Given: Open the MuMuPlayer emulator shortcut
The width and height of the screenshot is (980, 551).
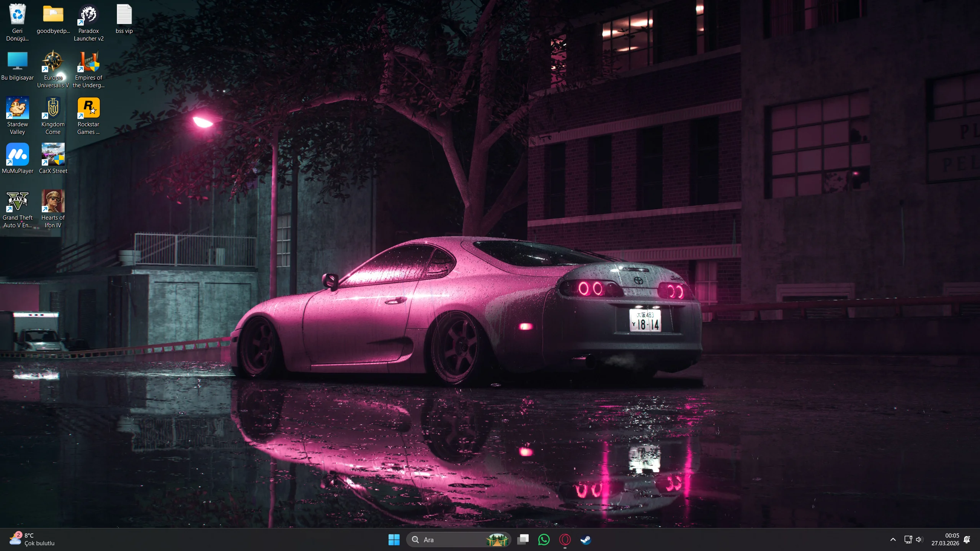Looking at the screenshot, I should pyautogui.click(x=17, y=155).
